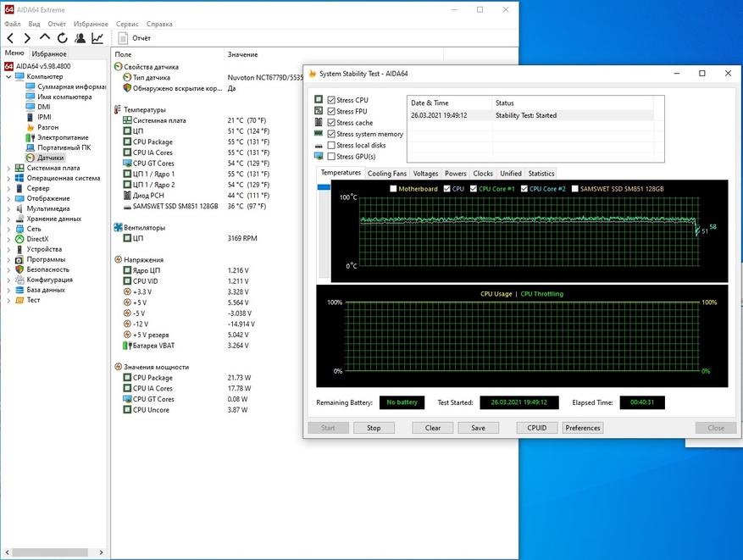Image resolution: width=743 pixels, height=560 pixels.
Task: Uncheck Stress CPU checkbox
Action: click(331, 100)
